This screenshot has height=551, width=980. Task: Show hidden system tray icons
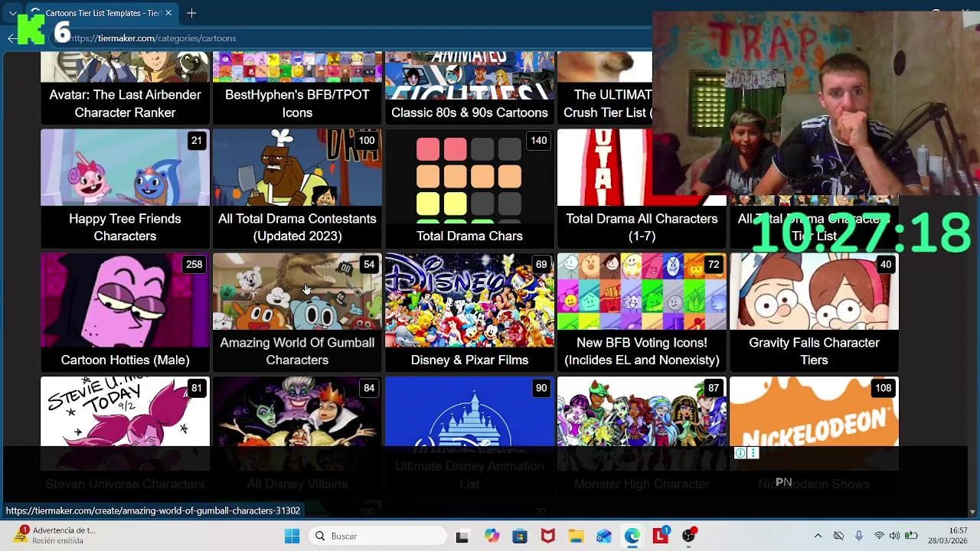818,536
